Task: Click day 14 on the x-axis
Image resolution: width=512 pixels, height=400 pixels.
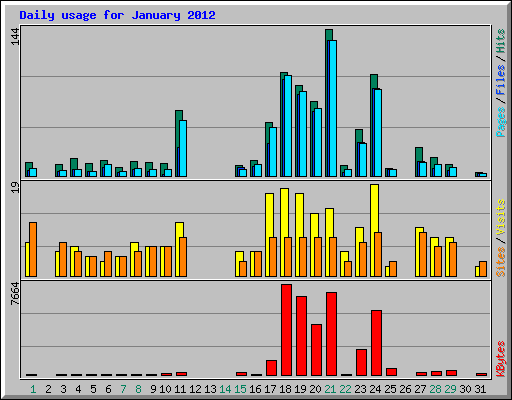Action: click(225, 389)
